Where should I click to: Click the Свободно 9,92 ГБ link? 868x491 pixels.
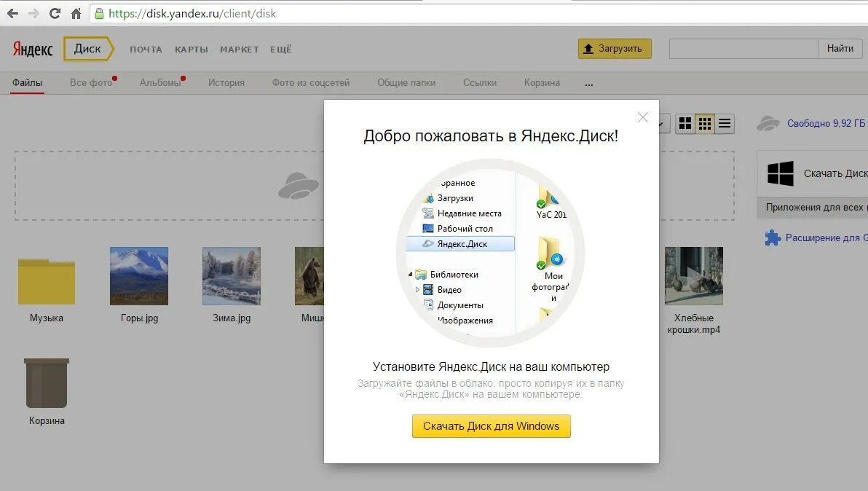click(x=826, y=123)
